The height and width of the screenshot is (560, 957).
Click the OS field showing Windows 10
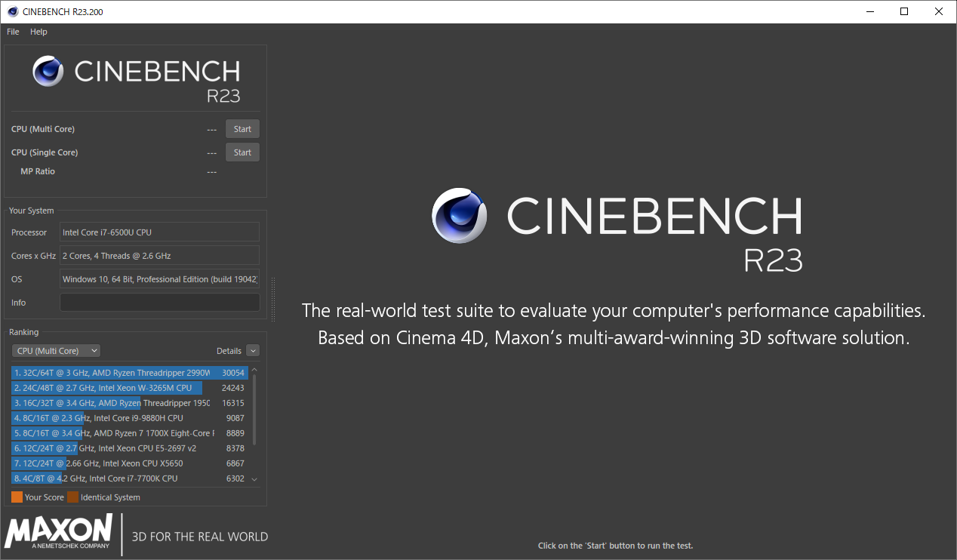pos(159,278)
